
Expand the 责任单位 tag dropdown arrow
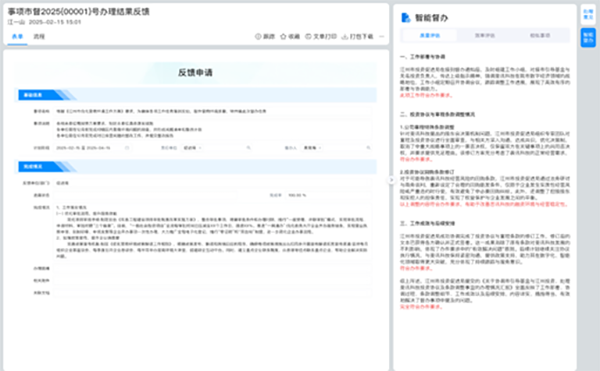(200, 148)
